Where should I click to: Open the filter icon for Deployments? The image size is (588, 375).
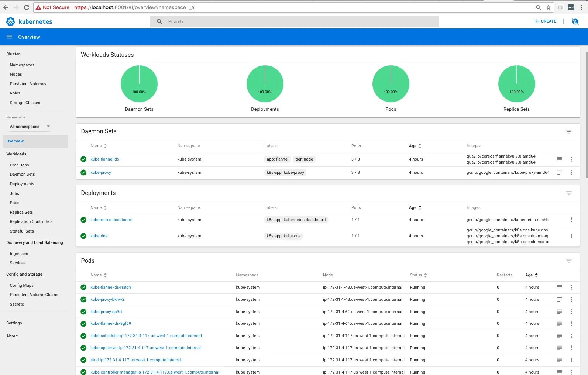(x=569, y=193)
